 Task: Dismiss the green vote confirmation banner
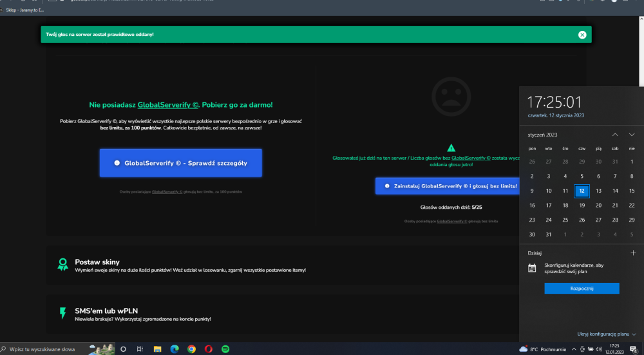click(x=582, y=35)
